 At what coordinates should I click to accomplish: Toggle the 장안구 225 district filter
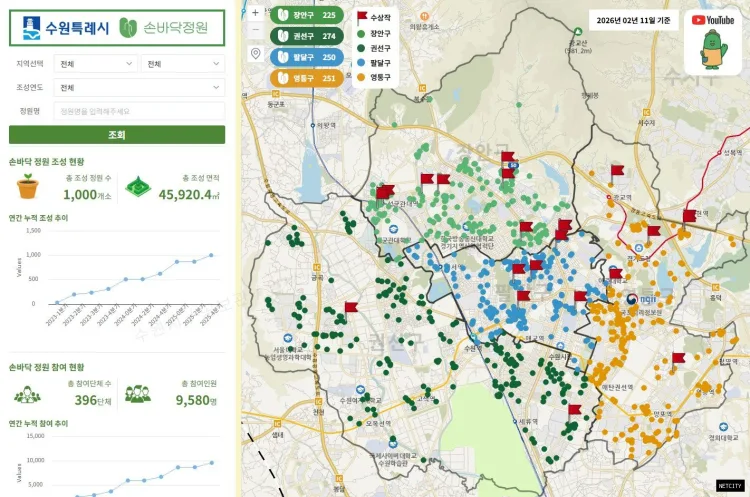click(x=306, y=15)
